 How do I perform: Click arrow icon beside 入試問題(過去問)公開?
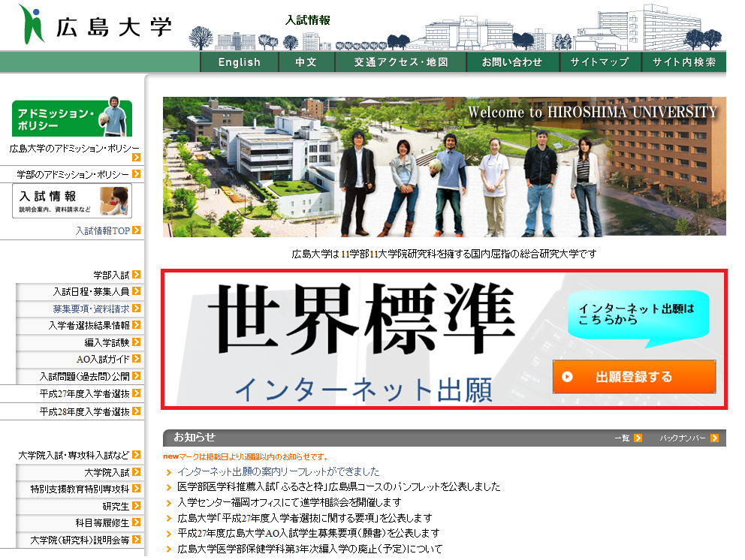(x=137, y=376)
